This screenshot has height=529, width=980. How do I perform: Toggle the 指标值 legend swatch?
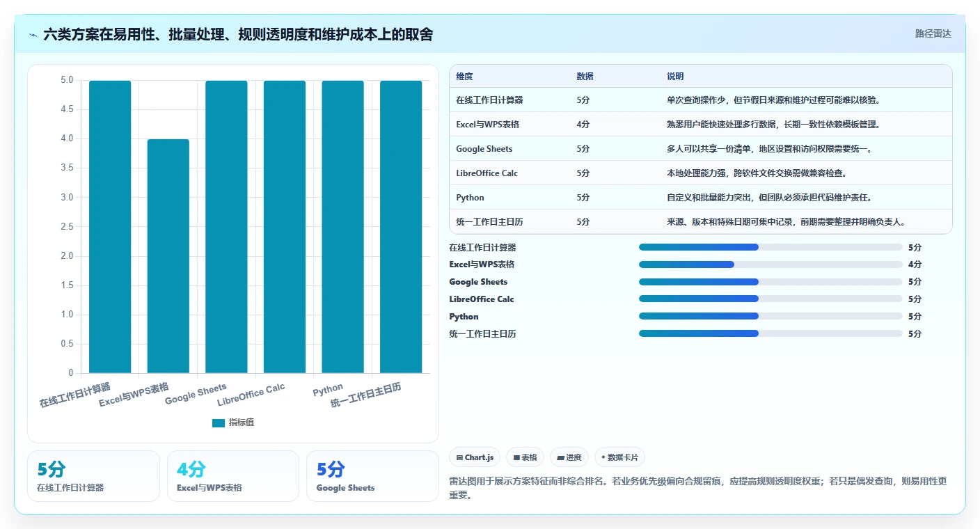tap(219, 423)
